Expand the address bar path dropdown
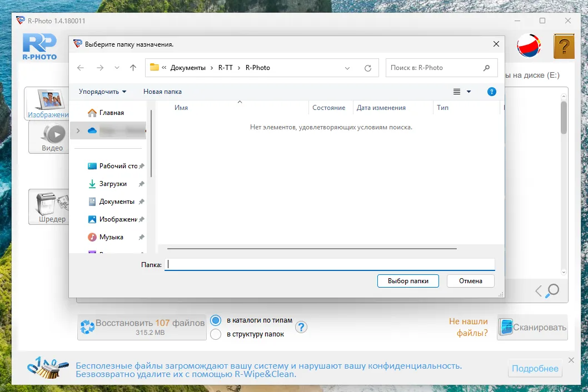Viewport: 588px width, 392px height. pos(347,68)
